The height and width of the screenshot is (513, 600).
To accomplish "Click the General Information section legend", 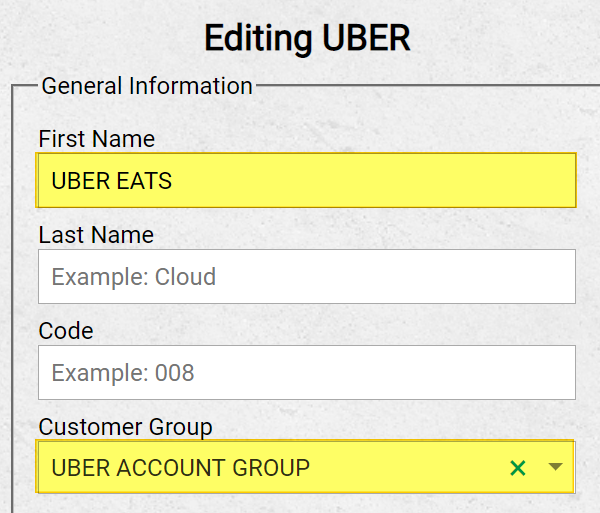I will [147, 86].
